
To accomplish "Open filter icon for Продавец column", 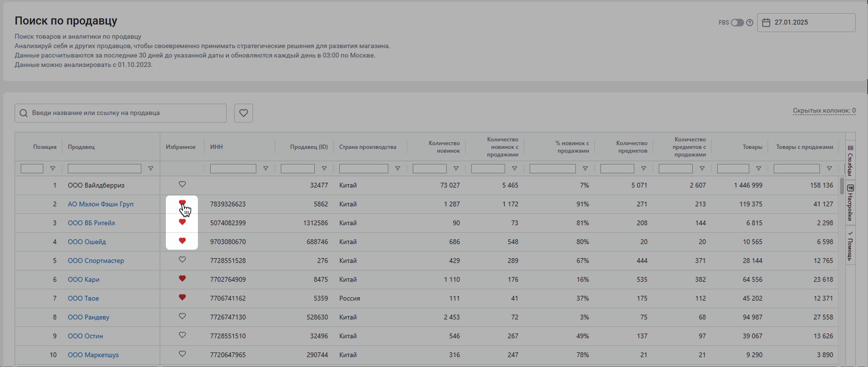I will pyautogui.click(x=151, y=168).
